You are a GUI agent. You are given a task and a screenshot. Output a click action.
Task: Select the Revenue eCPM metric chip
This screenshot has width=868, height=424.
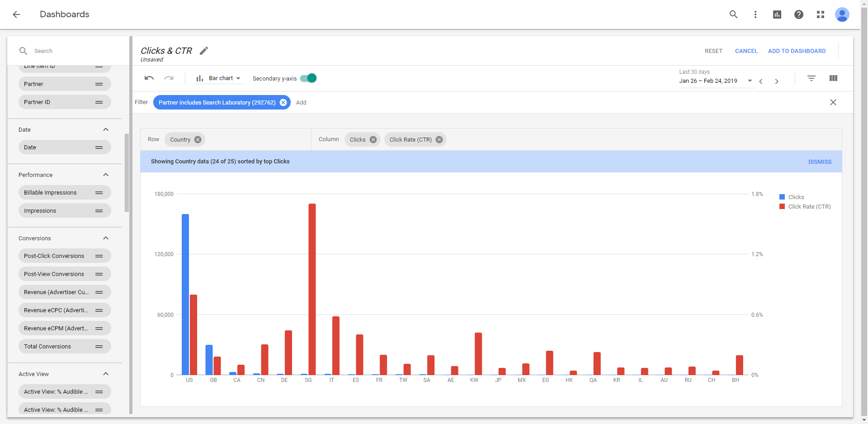tap(65, 329)
